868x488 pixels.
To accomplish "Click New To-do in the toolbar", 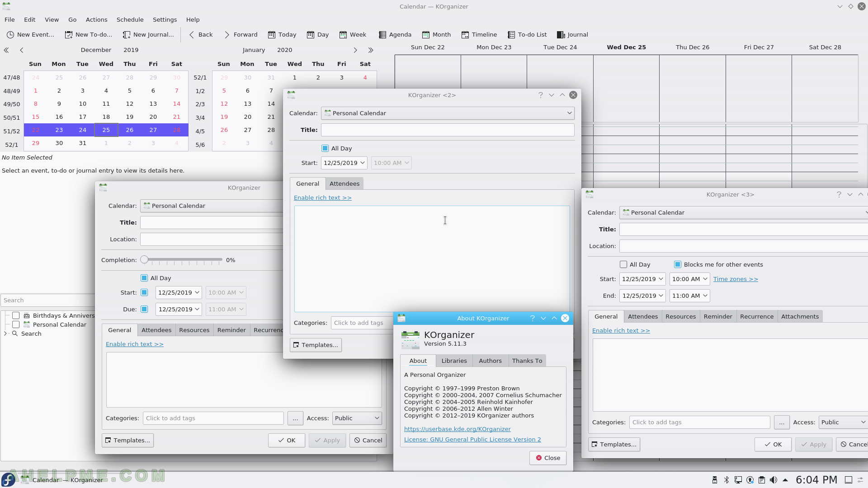I will tap(88, 35).
